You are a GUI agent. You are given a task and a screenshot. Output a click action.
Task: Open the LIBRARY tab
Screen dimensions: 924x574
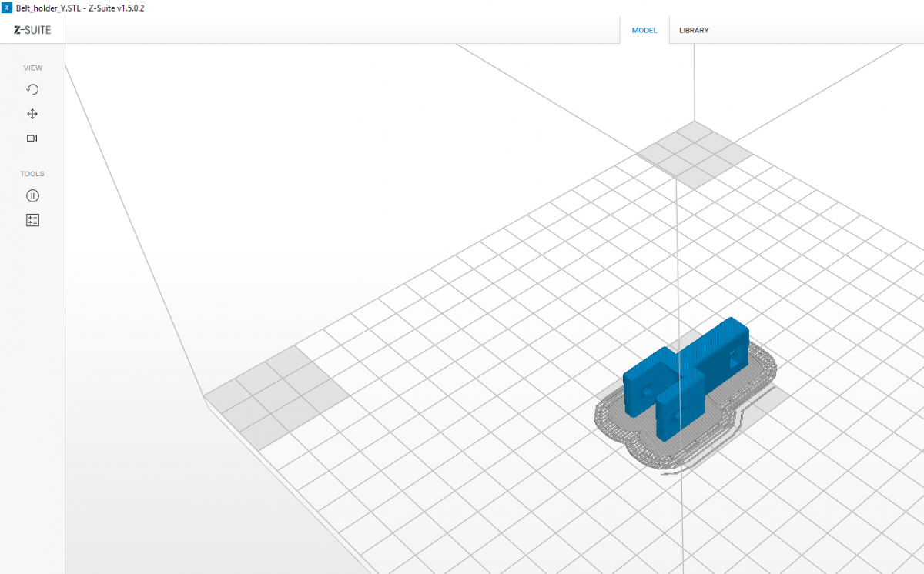pos(694,31)
